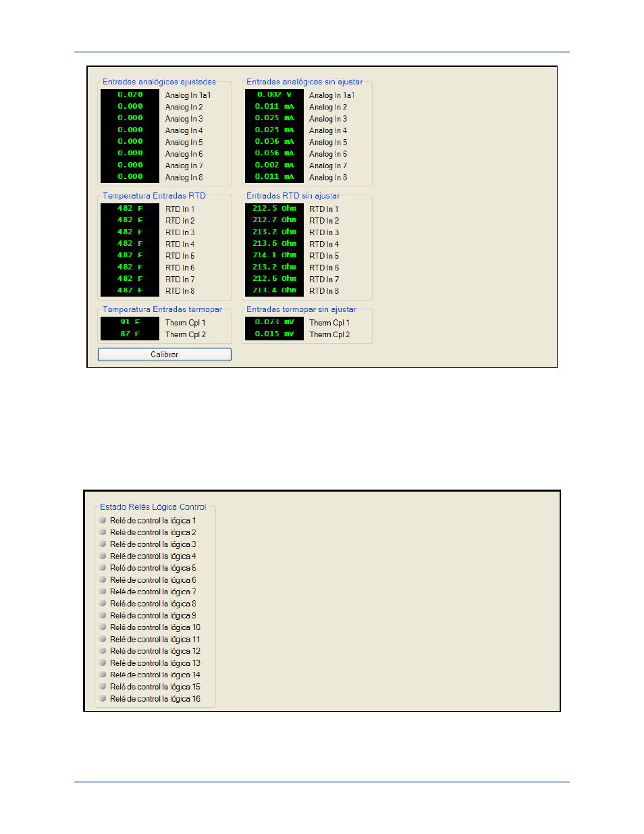Click unadjusted Analog In 7 value 0.002 mA
Screen dimensions: 644x834
(x=274, y=165)
